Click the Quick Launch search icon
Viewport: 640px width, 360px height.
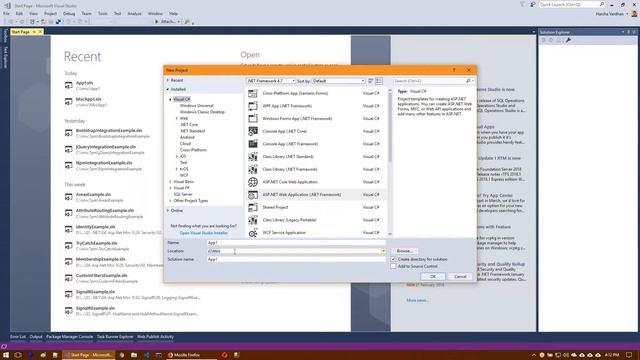(602, 4)
